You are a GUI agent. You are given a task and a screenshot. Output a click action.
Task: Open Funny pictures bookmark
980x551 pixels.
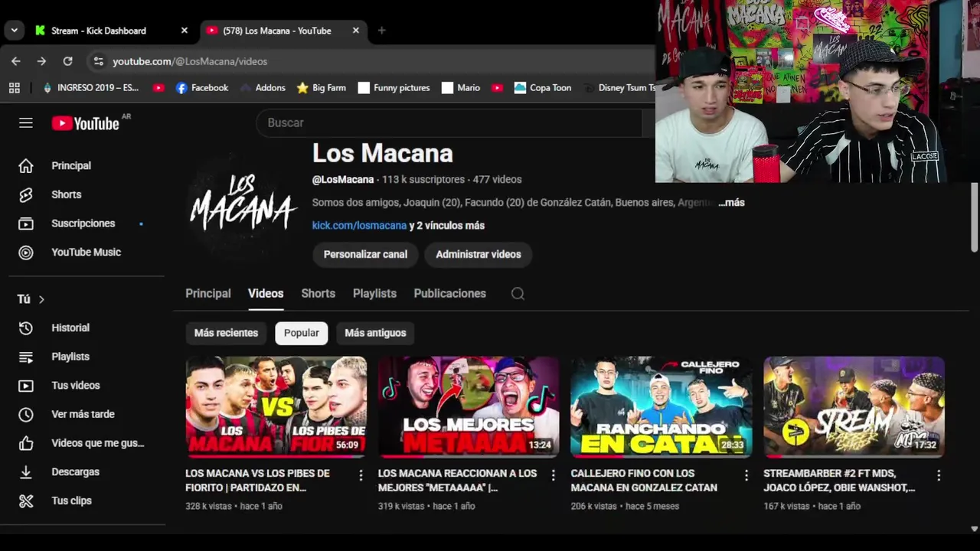[x=394, y=88]
